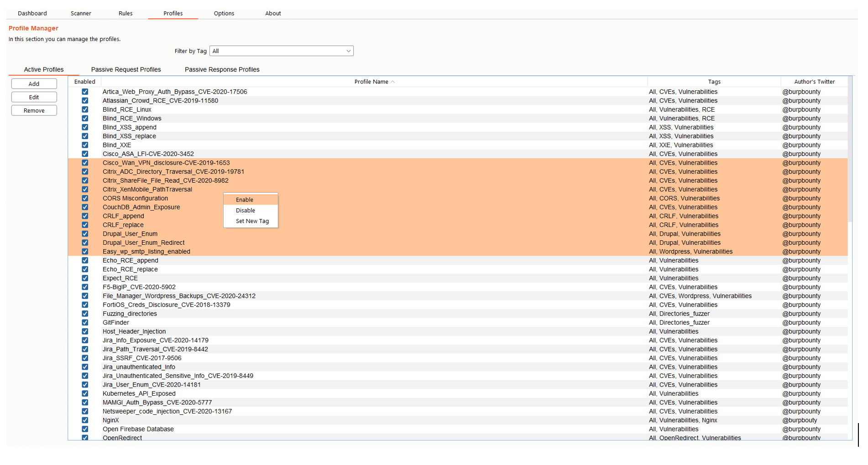Click the Edit profile button
Viewport: 868px width, 465px height.
[34, 97]
